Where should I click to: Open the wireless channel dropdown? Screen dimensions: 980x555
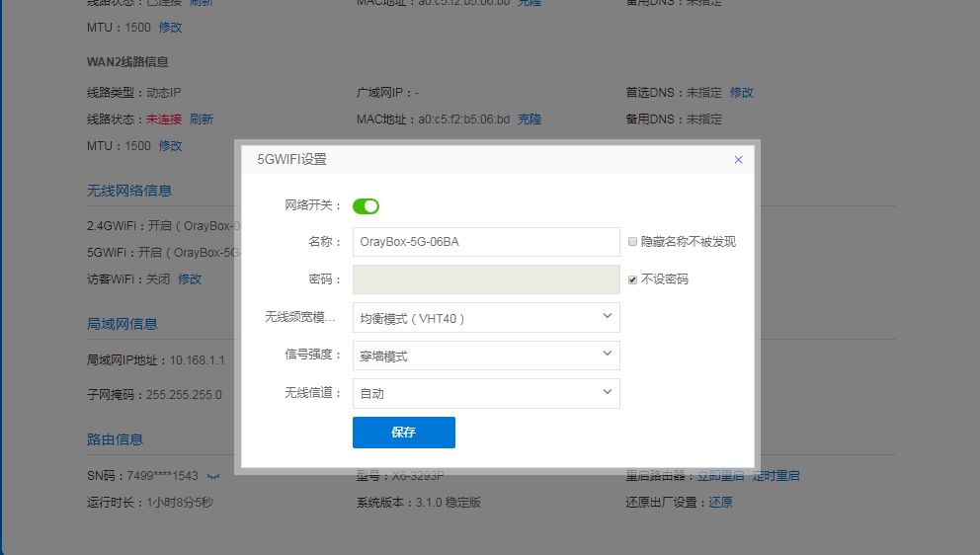click(x=486, y=393)
